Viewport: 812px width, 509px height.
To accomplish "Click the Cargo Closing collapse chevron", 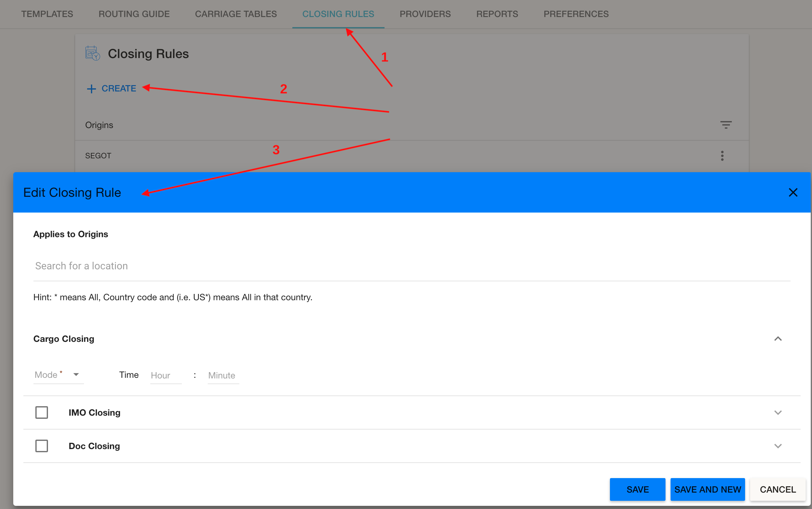I will [x=778, y=338].
